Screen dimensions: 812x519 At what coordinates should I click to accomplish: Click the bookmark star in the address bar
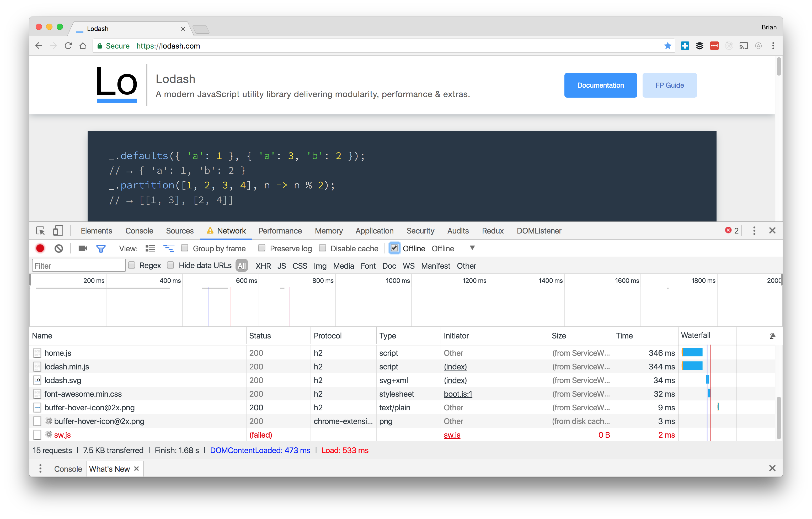(667, 46)
